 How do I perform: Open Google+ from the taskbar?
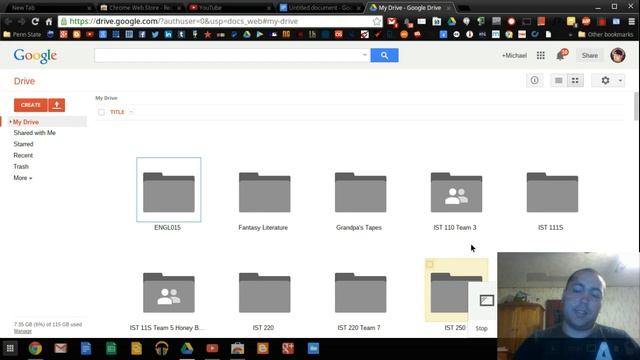[x=288, y=348]
